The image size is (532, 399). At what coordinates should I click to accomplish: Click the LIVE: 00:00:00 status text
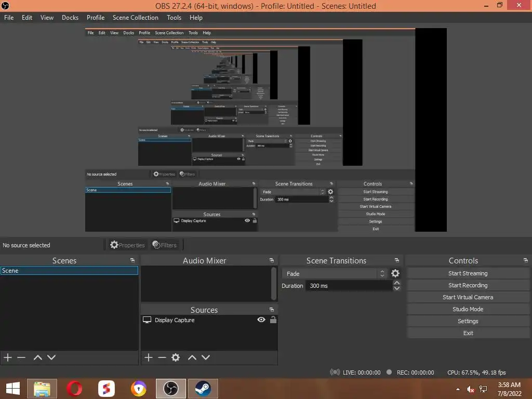[x=362, y=373]
